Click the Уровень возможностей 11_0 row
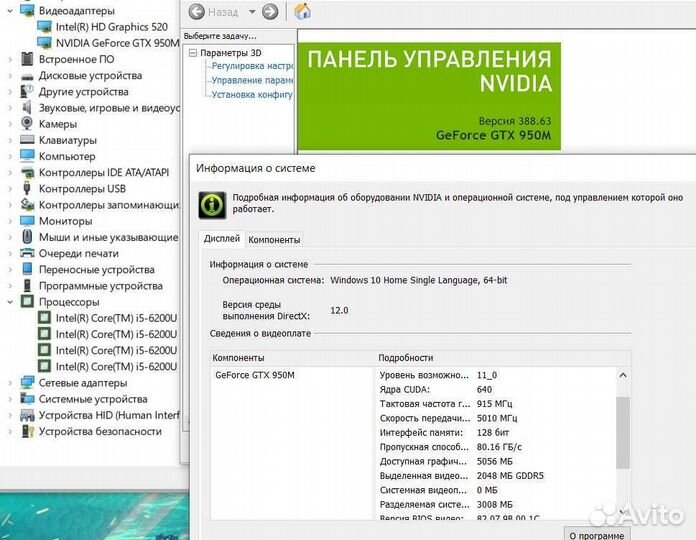 [x=496, y=375]
